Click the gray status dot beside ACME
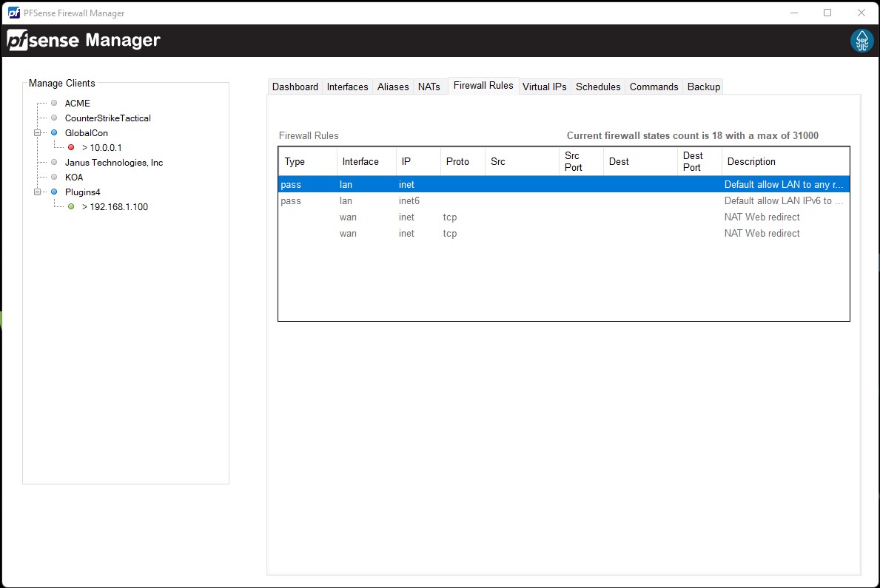 coord(54,104)
